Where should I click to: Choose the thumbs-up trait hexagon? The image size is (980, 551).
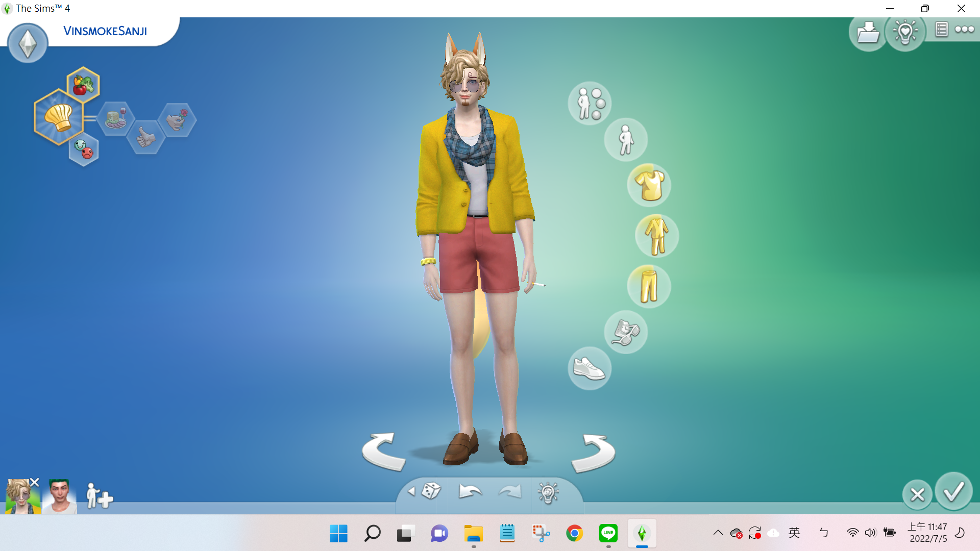click(146, 137)
